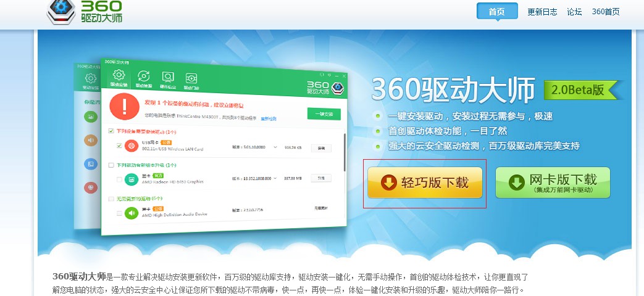Click the bullet dot next to 一键安装驱动
Viewport: 644px width, 296px height.
tap(377, 116)
